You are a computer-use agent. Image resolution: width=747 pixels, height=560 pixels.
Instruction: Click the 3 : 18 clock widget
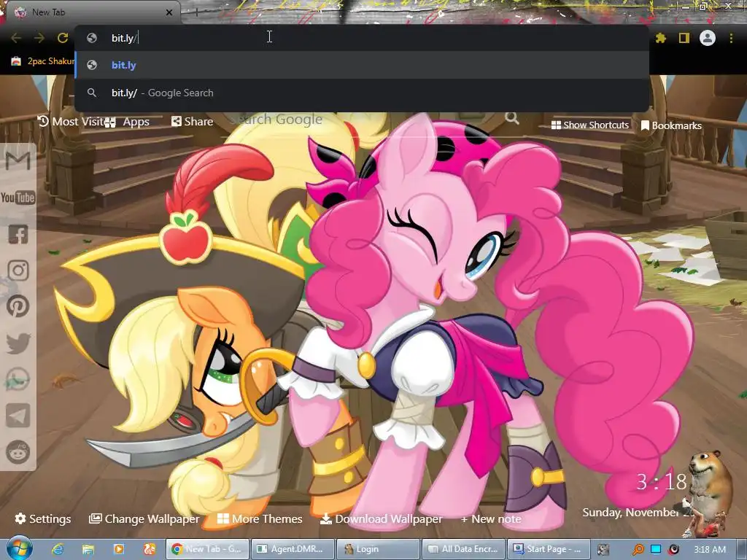click(x=662, y=482)
